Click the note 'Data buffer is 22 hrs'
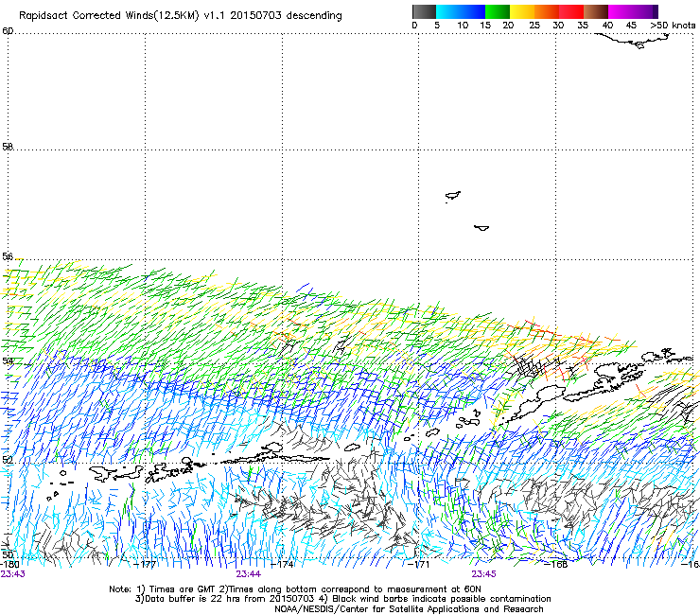The width and height of the screenshot is (700, 615). [x=178, y=599]
